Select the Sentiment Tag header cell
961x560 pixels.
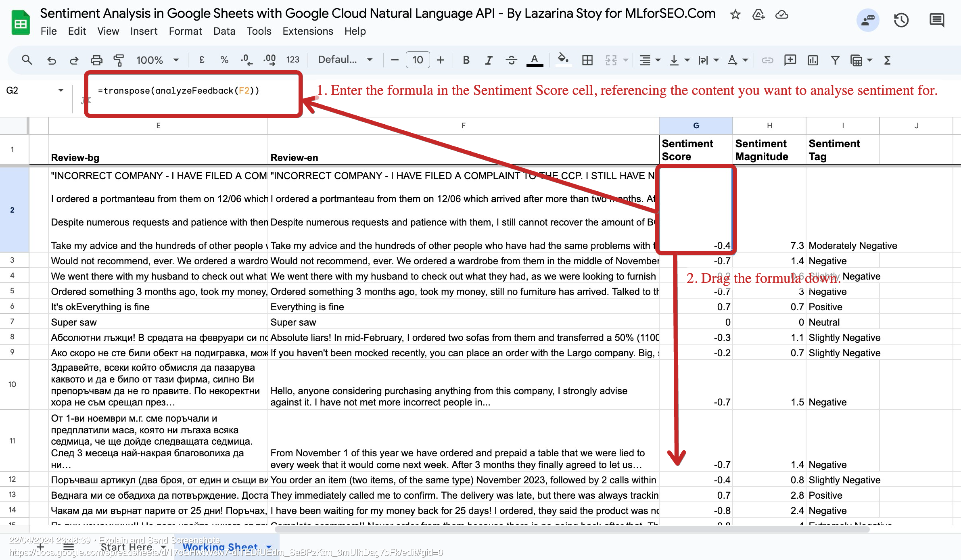842,150
